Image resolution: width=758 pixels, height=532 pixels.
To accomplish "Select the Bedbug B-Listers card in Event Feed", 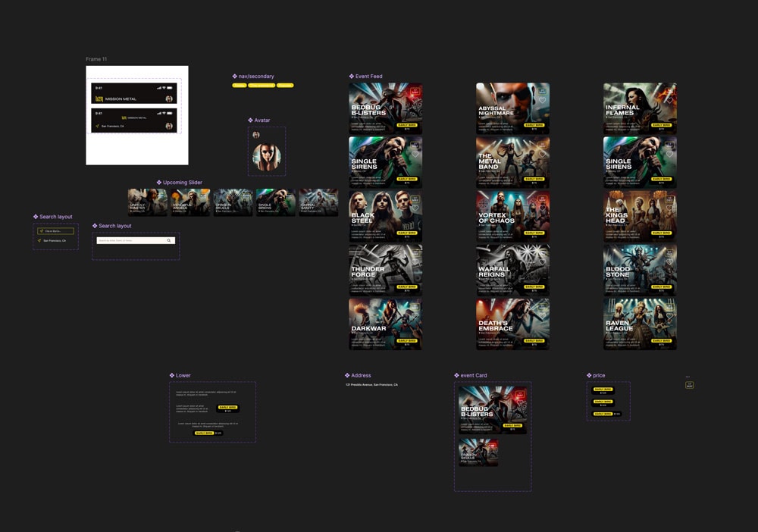I will [x=386, y=108].
